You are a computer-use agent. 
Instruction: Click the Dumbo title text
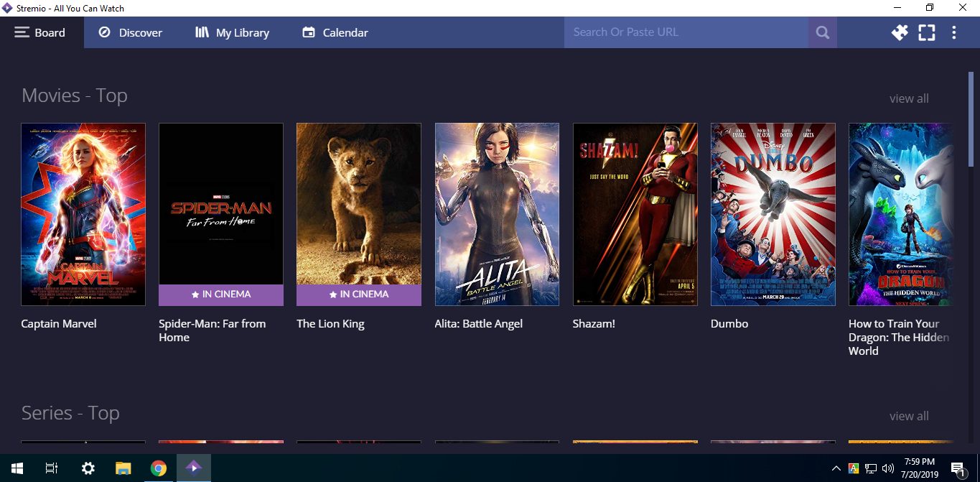[729, 324]
